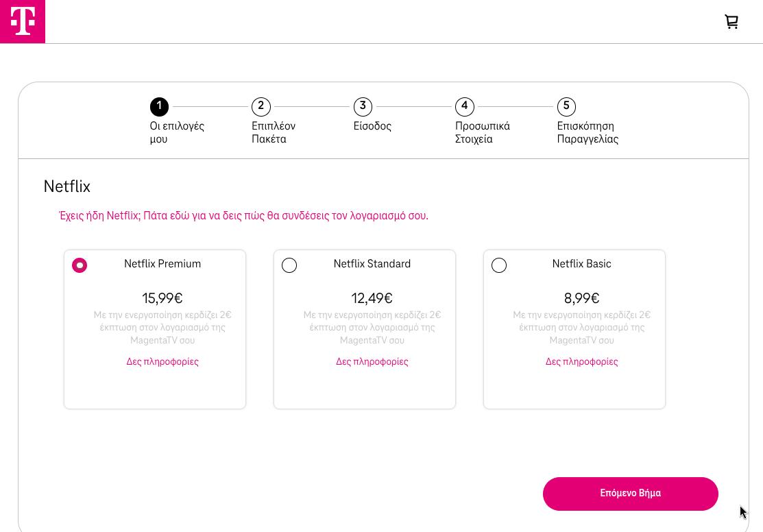Open Δες πληροφορίες under Netflix Premium
Image resolution: width=763 pixels, height=532 pixels.
pyautogui.click(x=162, y=362)
